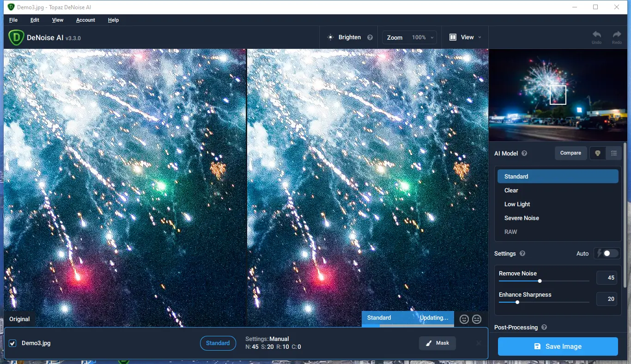Click the 'AI Model' section heading

(x=506, y=154)
